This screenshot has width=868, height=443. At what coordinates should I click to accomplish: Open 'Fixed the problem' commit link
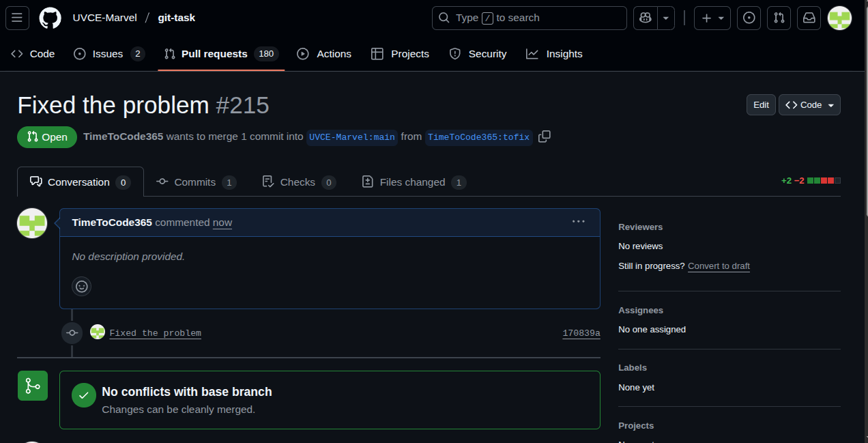[155, 333]
